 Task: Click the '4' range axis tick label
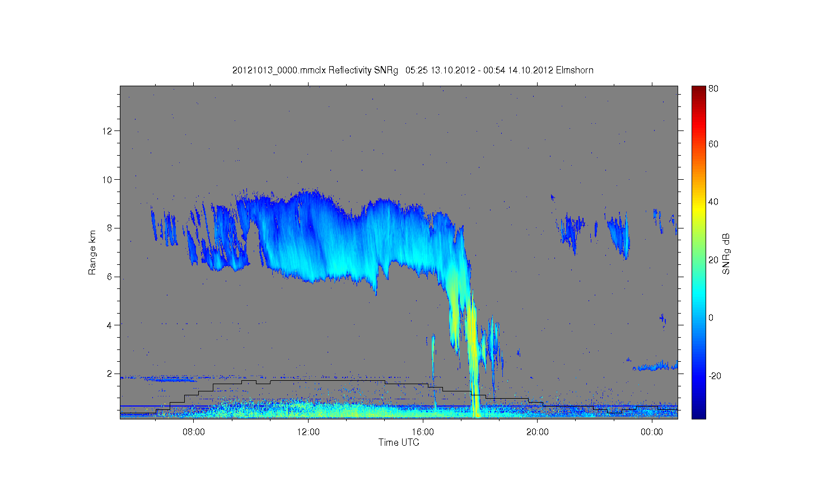click(110, 325)
